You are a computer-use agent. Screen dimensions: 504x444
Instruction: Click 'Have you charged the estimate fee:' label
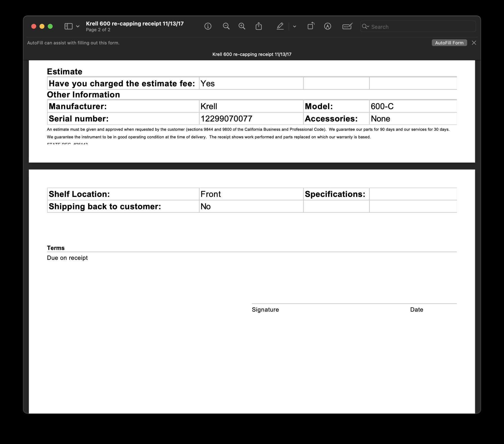tap(122, 84)
